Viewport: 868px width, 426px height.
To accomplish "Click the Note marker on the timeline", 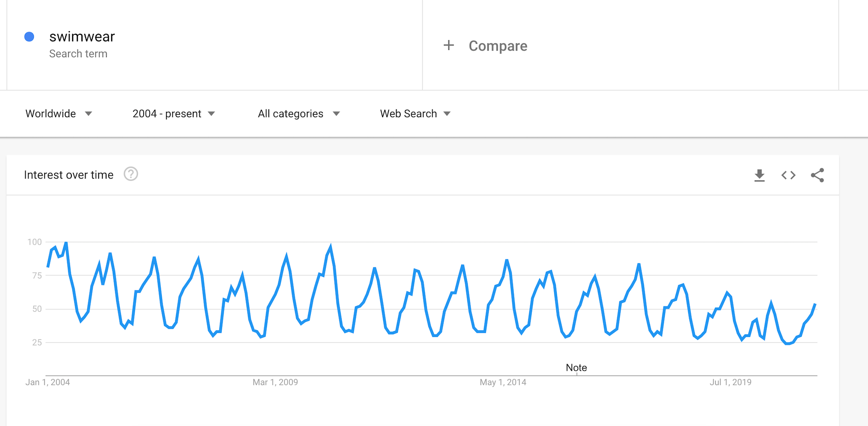I will [x=576, y=367].
